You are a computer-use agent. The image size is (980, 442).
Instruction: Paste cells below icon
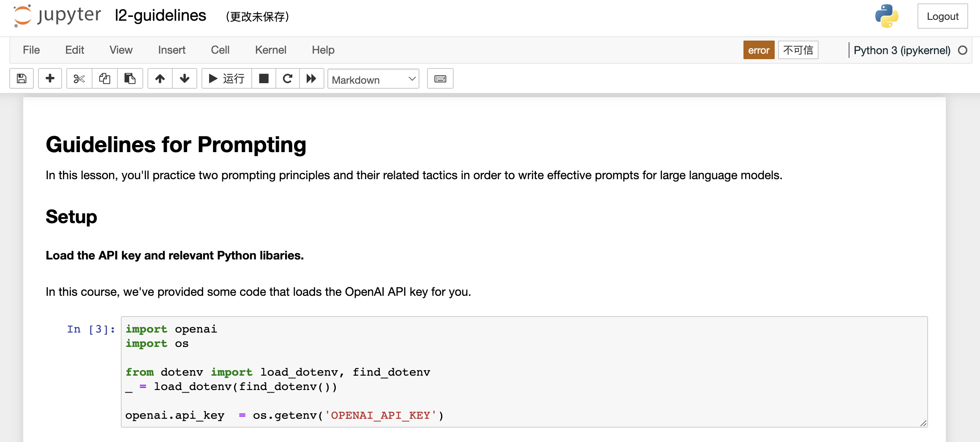(x=130, y=79)
